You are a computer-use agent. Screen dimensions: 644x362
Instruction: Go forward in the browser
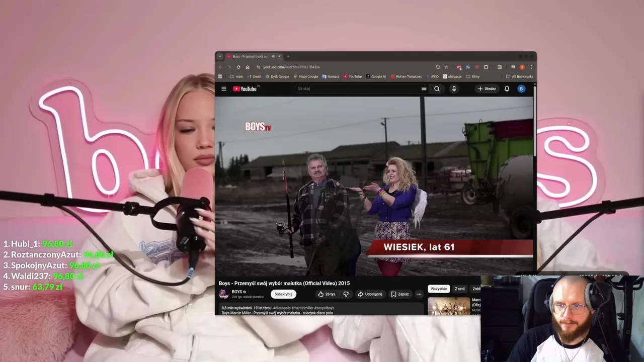[x=229, y=67]
